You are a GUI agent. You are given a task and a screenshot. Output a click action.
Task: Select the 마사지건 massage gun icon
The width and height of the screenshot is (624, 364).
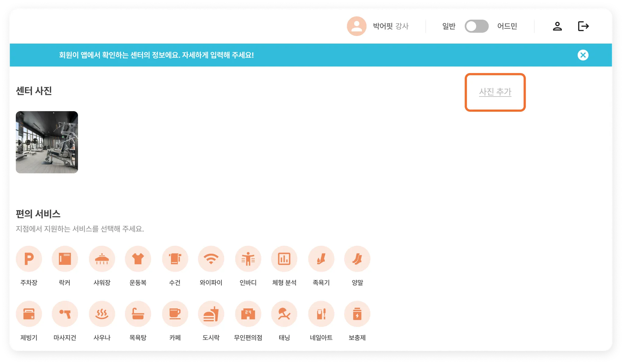(x=65, y=314)
